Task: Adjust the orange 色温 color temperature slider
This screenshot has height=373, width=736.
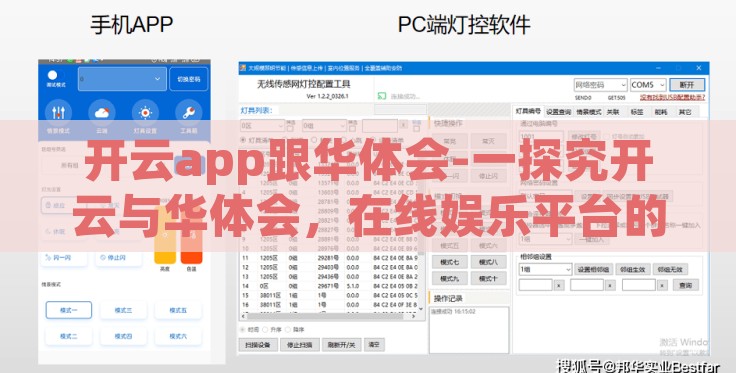Action: click(x=192, y=235)
